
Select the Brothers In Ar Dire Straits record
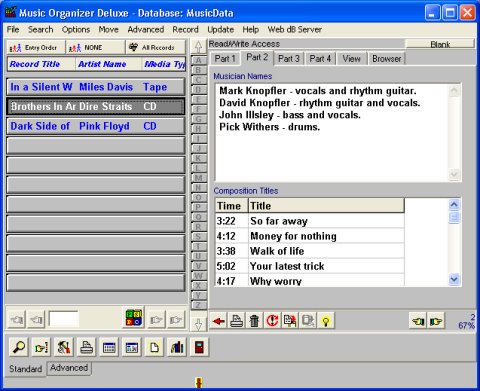click(96, 107)
